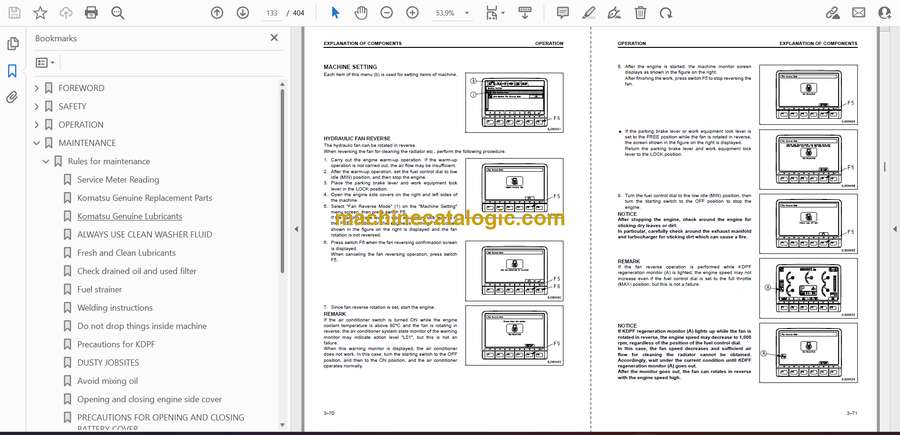Go to the next page
Viewport: 900px width, 435px height.
[x=243, y=13]
